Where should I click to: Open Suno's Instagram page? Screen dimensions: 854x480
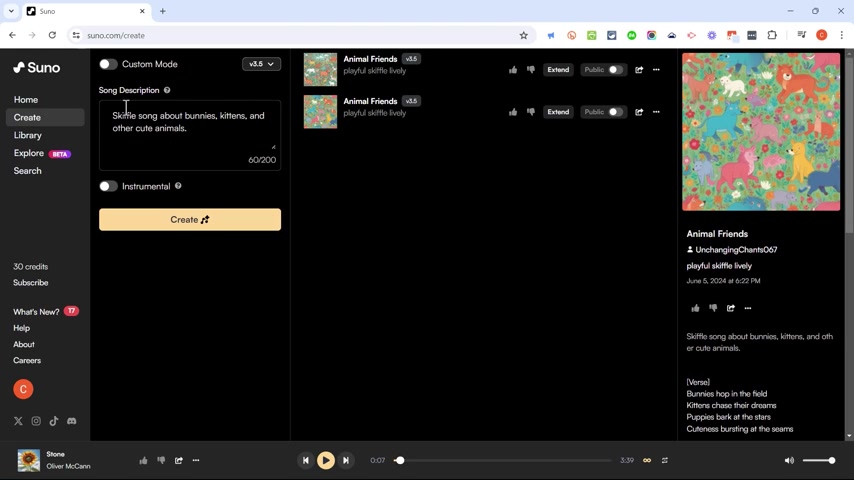(x=36, y=421)
